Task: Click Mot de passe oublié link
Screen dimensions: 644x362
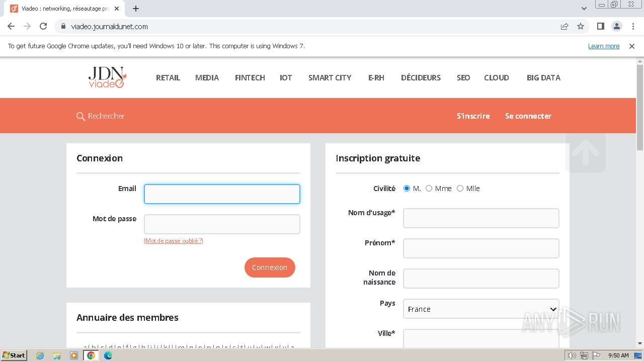Action: tap(174, 241)
